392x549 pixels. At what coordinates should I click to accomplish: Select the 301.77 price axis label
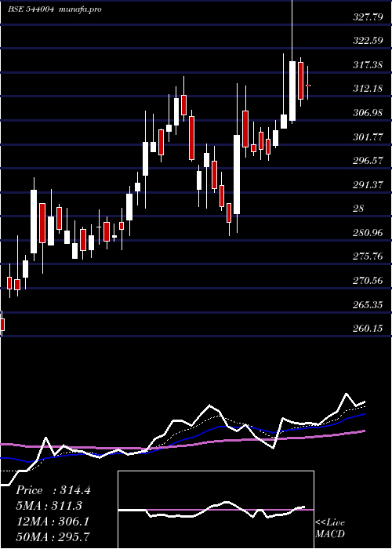[368, 137]
